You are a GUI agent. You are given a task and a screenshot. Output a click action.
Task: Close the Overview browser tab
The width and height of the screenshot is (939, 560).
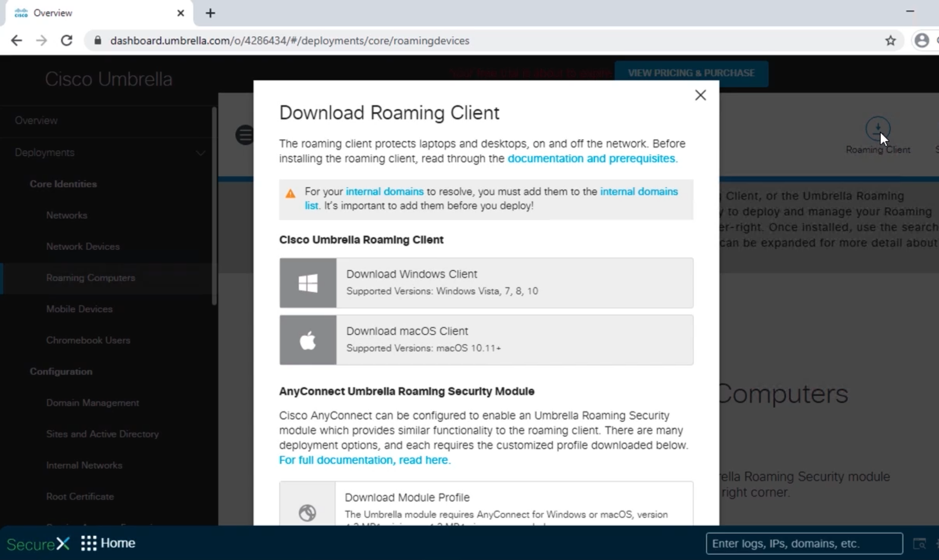(181, 13)
